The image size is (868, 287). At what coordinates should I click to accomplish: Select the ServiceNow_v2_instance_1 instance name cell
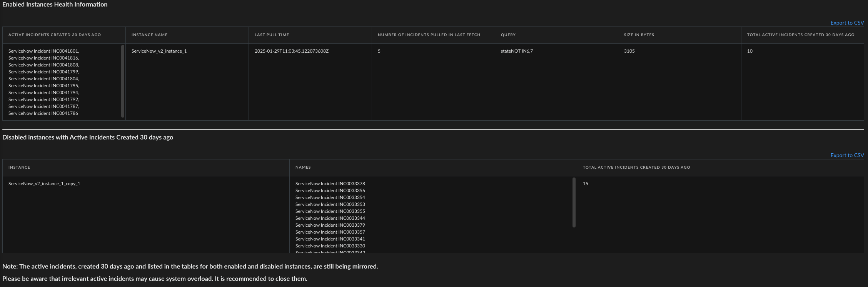click(x=159, y=51)
